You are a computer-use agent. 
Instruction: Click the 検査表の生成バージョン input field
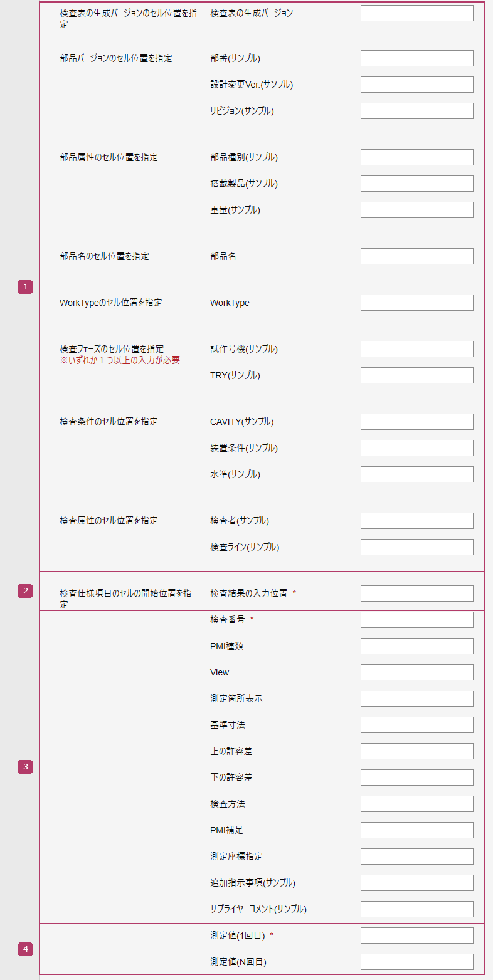416,13
